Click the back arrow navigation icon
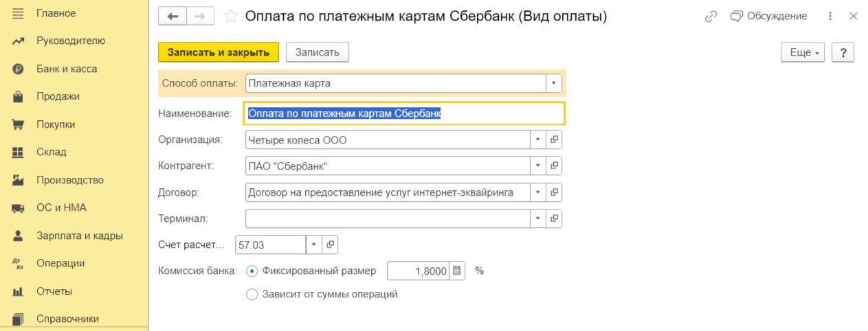This screenshot has height=331, width=868. click(x=173, y=16)
